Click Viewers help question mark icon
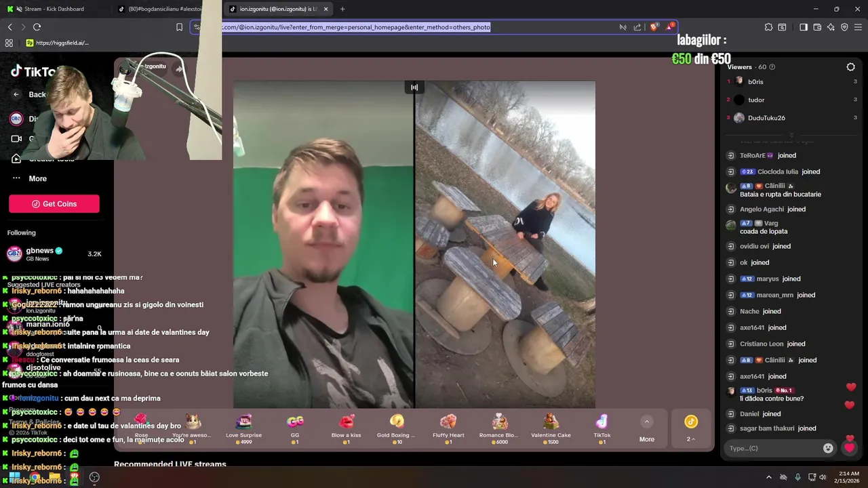868x488 pixels. (772, 67)
